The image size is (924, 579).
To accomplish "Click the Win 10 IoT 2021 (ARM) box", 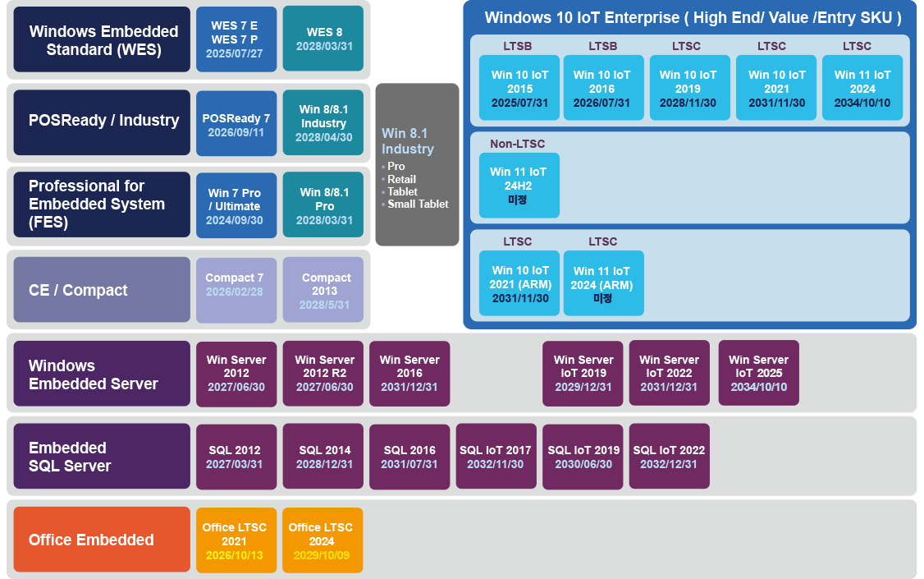I will coord(519,283).
